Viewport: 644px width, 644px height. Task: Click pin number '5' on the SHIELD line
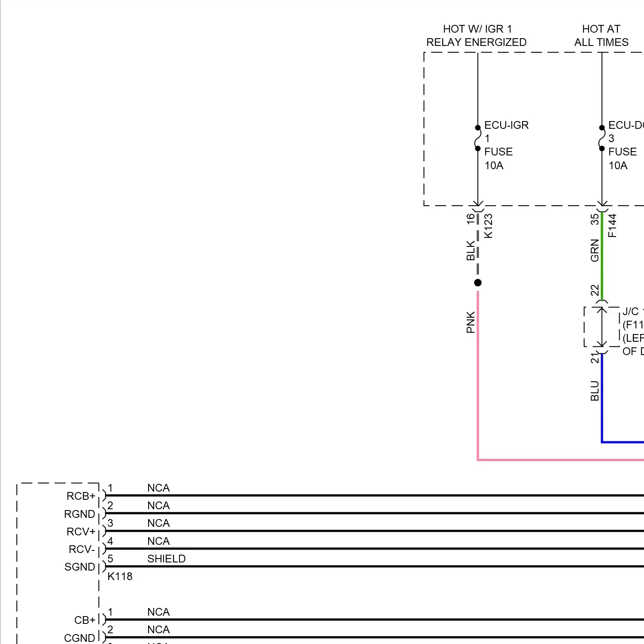click(110, 559)
